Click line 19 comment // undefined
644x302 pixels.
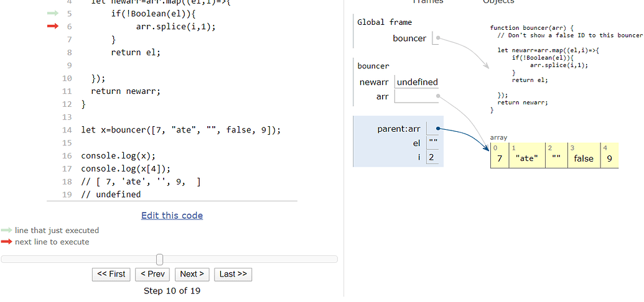coord(111,194)
